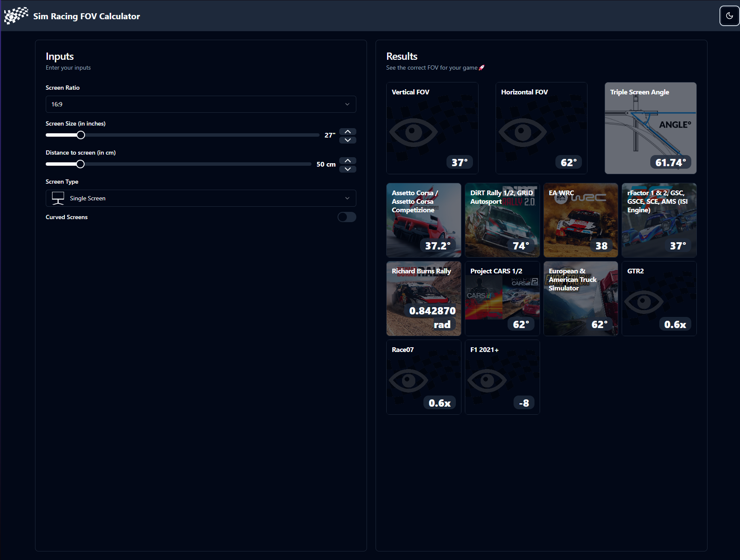Click the 61.74° triple screen value
Image resolution: width=740 pixels, height=560 pixels.
coord(671,162)
